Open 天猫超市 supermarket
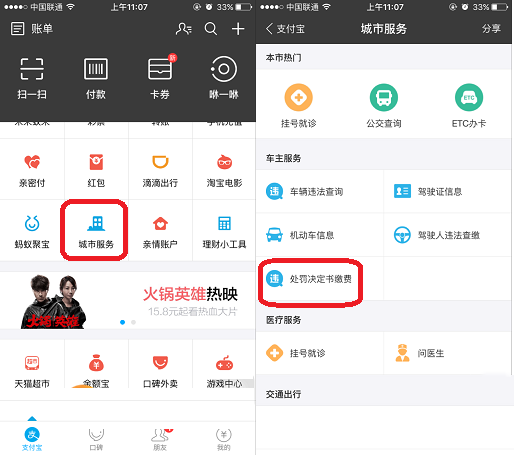 [x=32, y=371]
